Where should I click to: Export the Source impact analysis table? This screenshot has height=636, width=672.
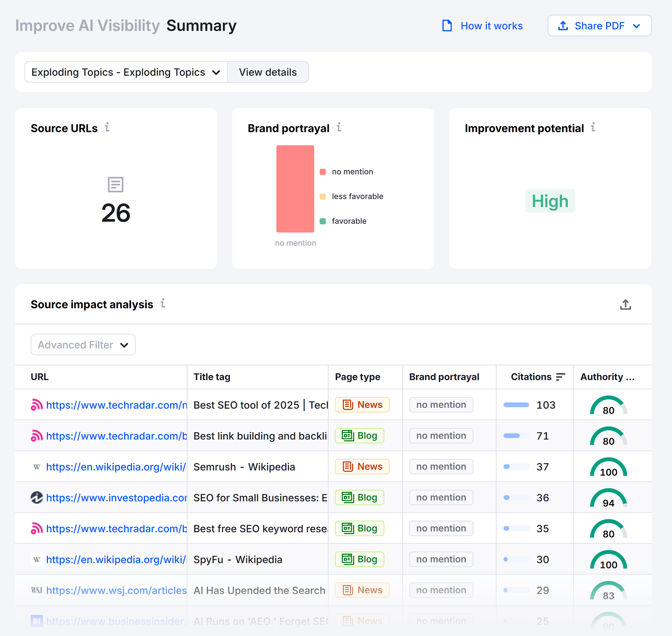coord(625,304)
